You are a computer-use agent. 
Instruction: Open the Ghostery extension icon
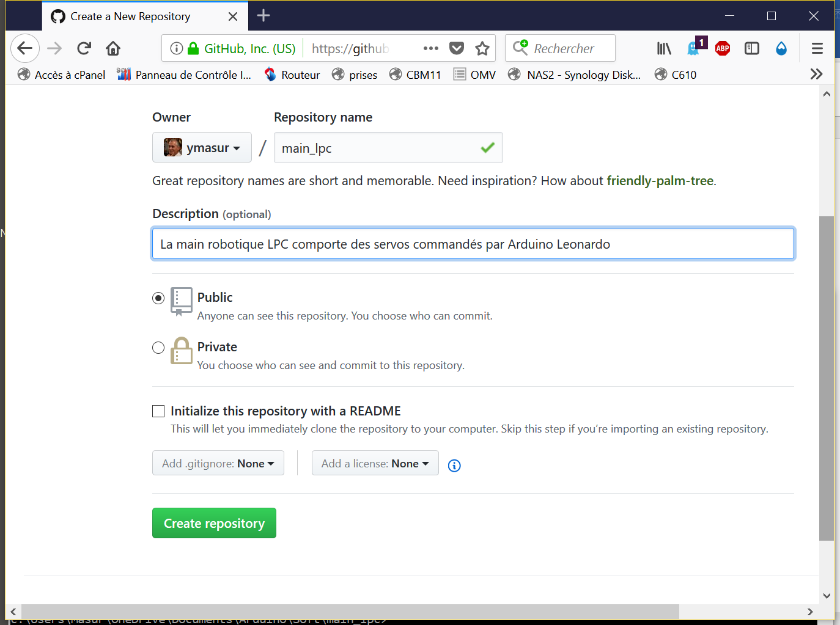[x=694, y=47]
